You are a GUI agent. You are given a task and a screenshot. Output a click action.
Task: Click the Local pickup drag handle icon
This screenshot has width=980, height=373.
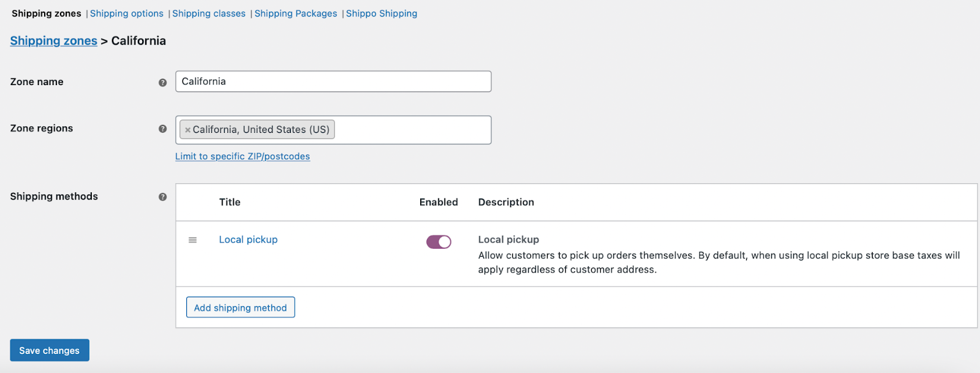[x=192, y=240]
